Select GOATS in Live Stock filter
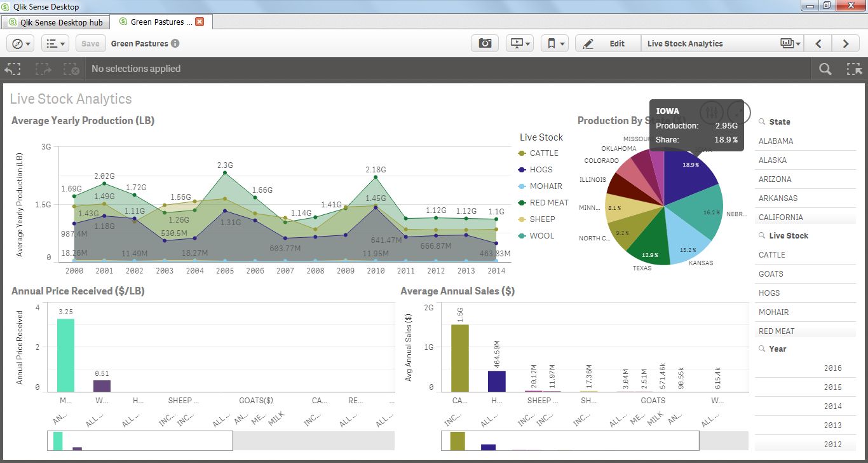868x463 pixels. point(805,273)
